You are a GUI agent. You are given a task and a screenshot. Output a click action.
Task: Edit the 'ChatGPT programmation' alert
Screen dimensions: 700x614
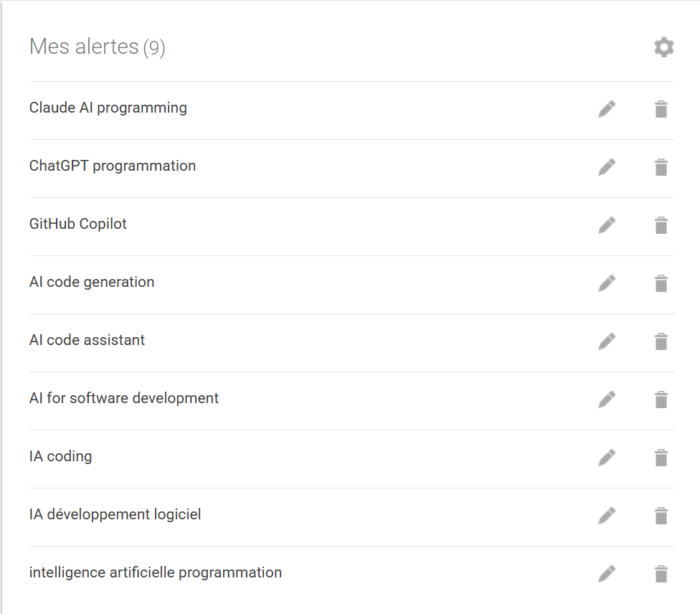(607, 166)
